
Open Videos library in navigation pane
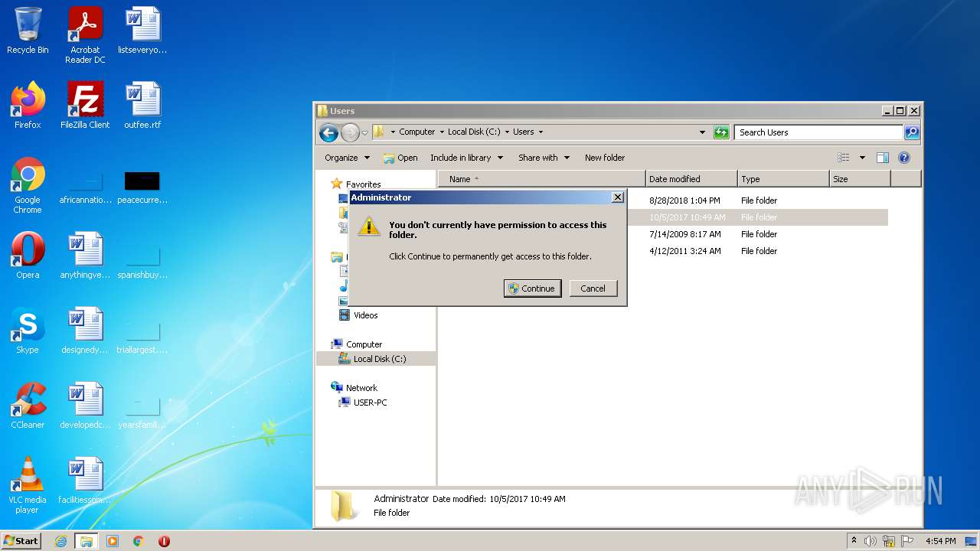tap(358, 315)
